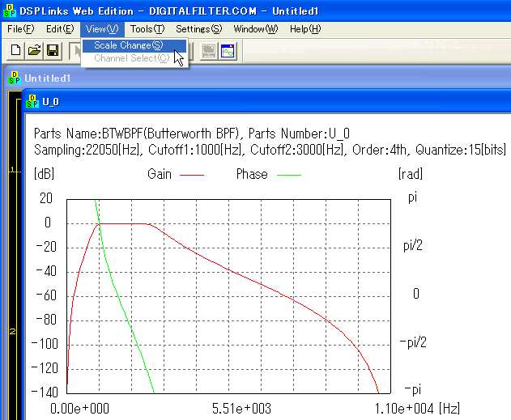511x420 pixels.
Task: Click the New document toolbar icon
Action: click(x=15, y=51)
